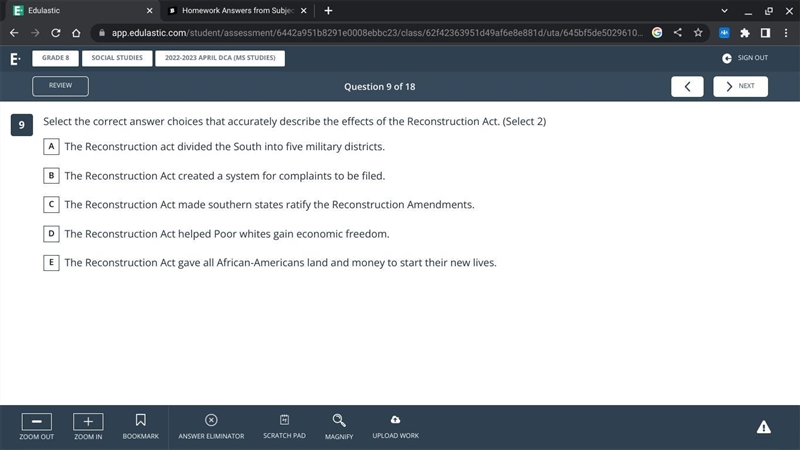Click the text 'created a system for complaints to be filed'

pos(280,176)
